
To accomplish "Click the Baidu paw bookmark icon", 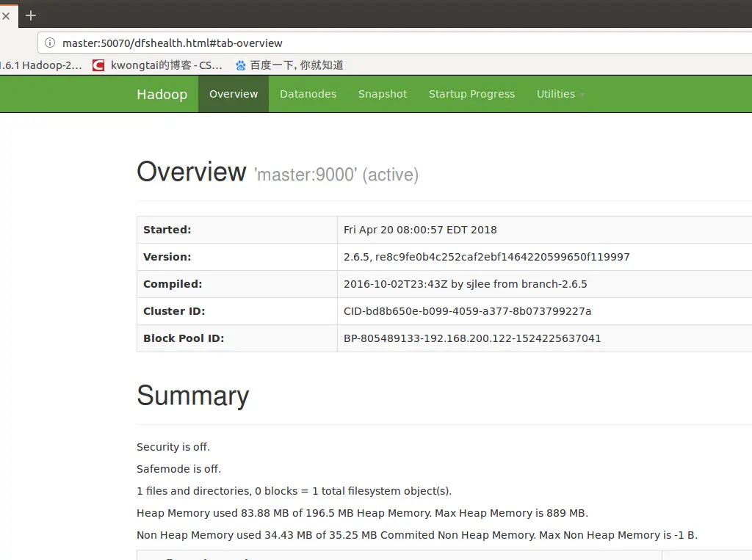I will click(x=241, y=65).
